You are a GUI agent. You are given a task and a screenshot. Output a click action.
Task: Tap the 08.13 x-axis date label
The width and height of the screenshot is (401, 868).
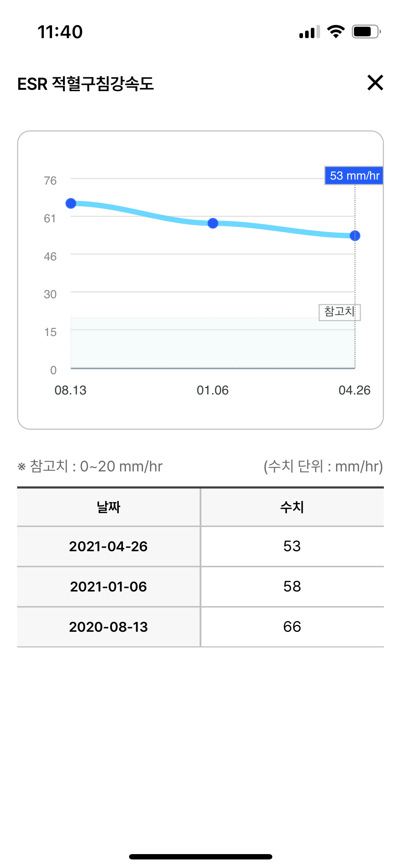click(71, 390)
